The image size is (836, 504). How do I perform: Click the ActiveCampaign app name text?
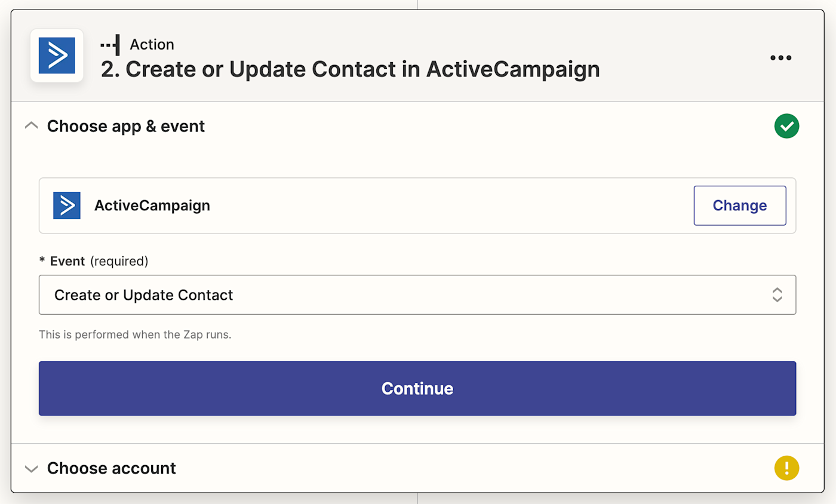pyautogui.click(x=152, y=205)
